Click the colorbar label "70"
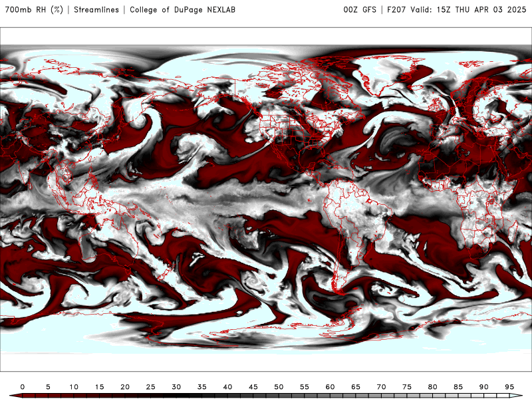Viewport: 532px width, 399px height. 381,387
